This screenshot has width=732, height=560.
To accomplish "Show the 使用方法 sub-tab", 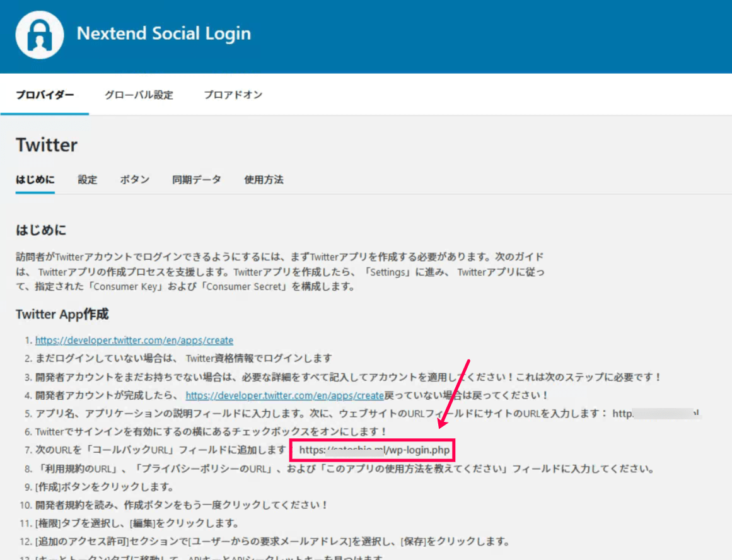I will pos(264,180).
